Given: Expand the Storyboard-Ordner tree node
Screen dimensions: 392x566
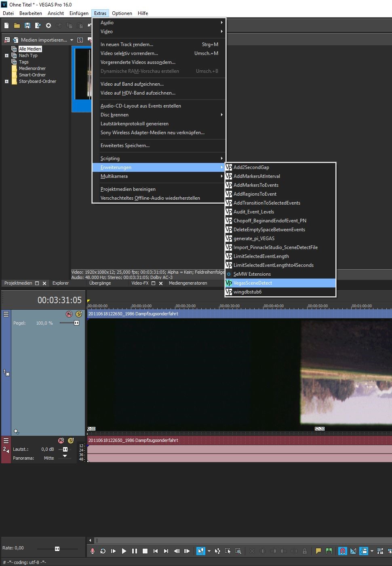Looking at the screenshot, I should tap(6, 81).
